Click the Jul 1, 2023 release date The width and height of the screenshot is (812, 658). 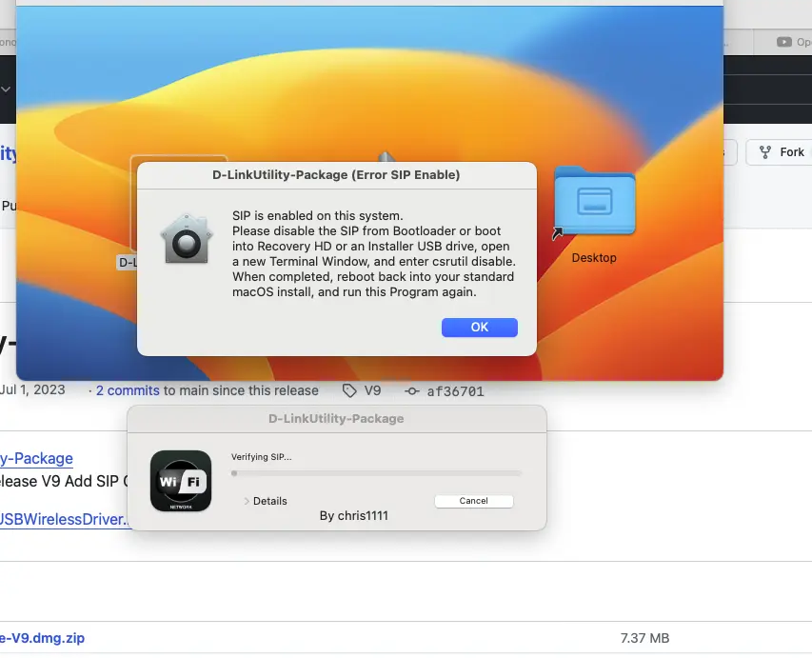(32, 389)
